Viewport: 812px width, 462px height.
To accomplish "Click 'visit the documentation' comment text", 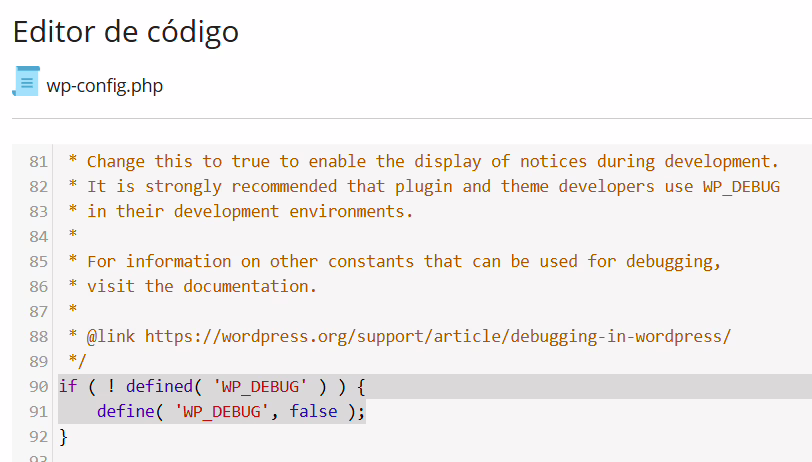I will click(202, 286).
